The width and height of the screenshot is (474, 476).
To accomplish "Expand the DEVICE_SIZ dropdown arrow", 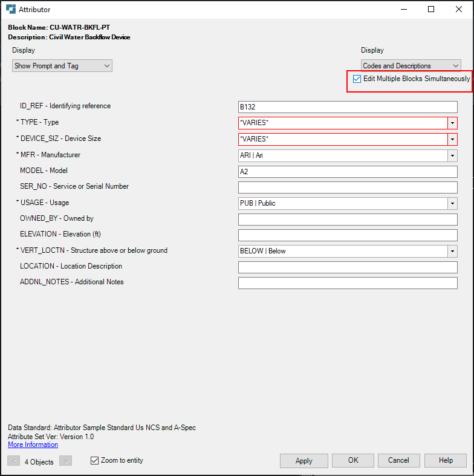I will point(452,139).
